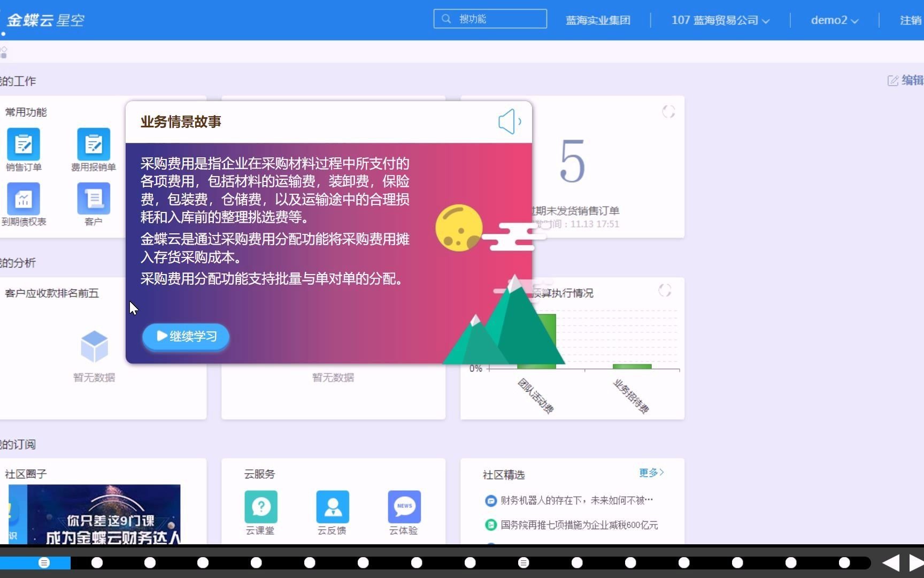
Task: Click the big number 5 on orders card
Action: pyautogui.click(x=572, y=161)
